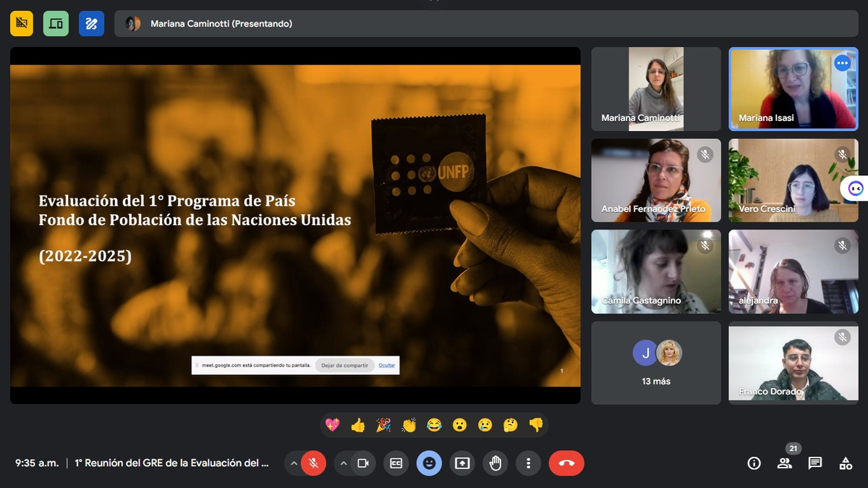Image resolution: width=868 pixels, height=488 pixels.
Task: Toggle the camera button
Action: click(x=363, y=463)
